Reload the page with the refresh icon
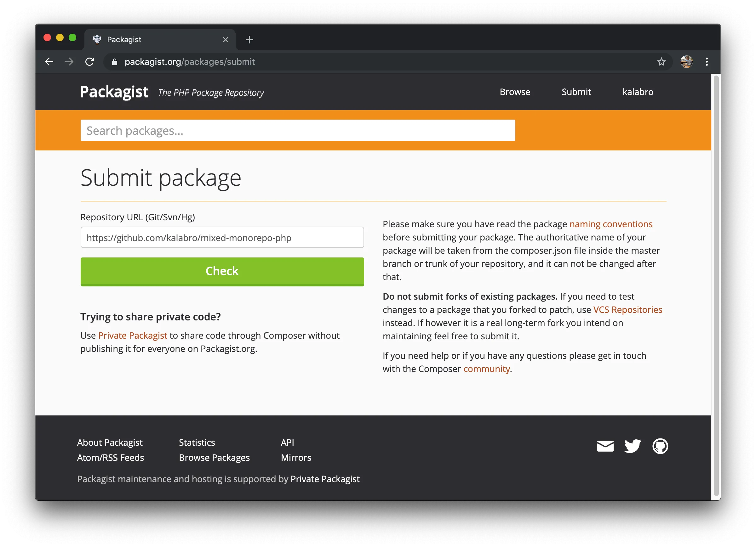Screen dimensions: 756x547 [90, 62]
